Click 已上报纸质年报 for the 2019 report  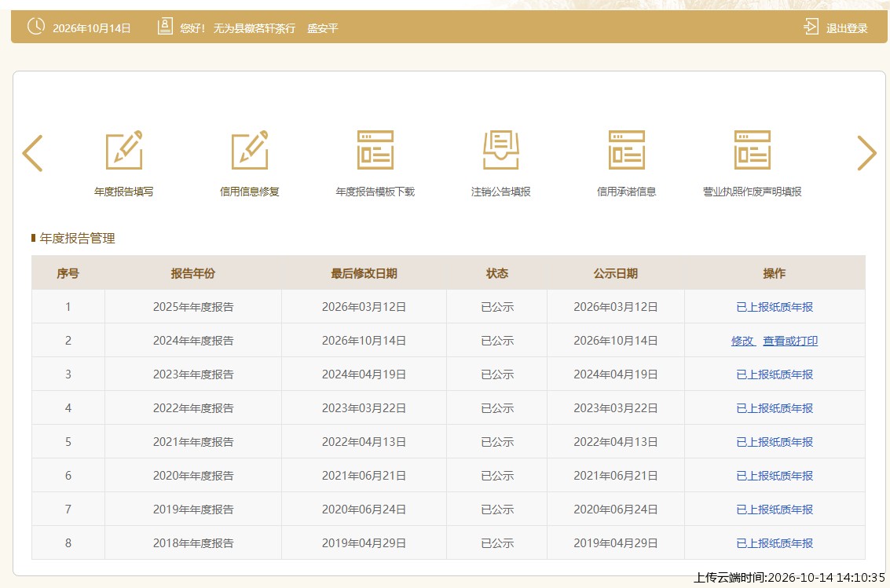coord(775,509)
